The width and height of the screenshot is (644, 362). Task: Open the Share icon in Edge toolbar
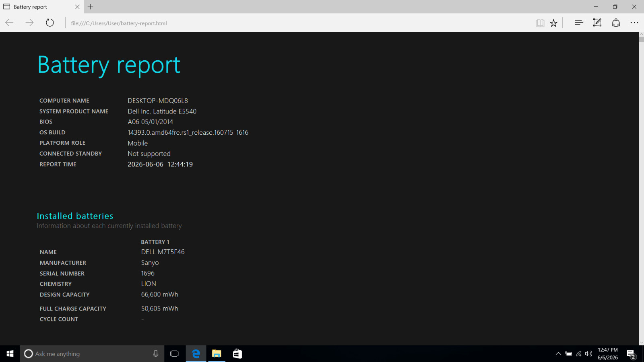(x=616, y=23)
